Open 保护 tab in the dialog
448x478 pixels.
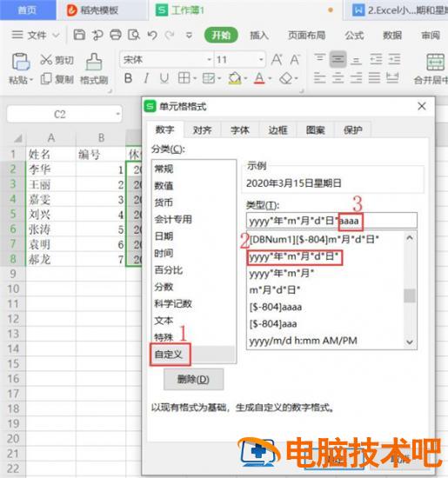[x=353, y=130]
